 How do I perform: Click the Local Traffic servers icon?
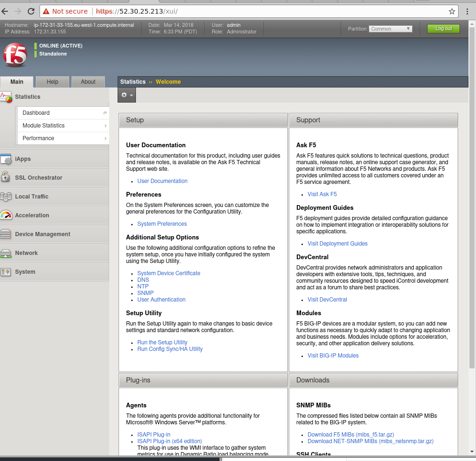pyautogui.click(x=6, y=197)
